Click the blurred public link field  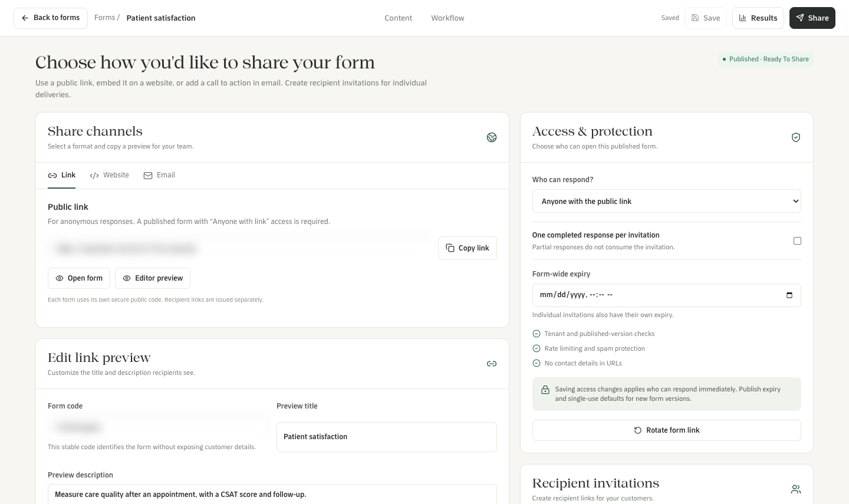pyautogui.click(x=240, y=249)
